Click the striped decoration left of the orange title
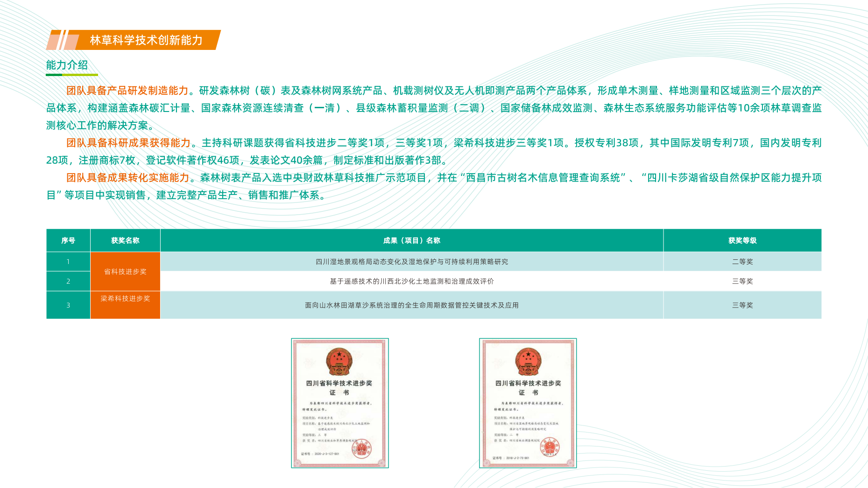 pos(62,40)
